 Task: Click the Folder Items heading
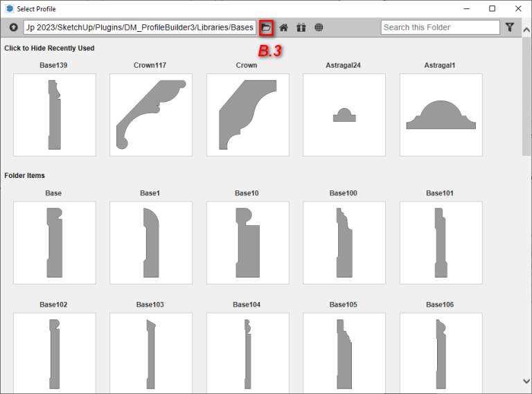24,176
